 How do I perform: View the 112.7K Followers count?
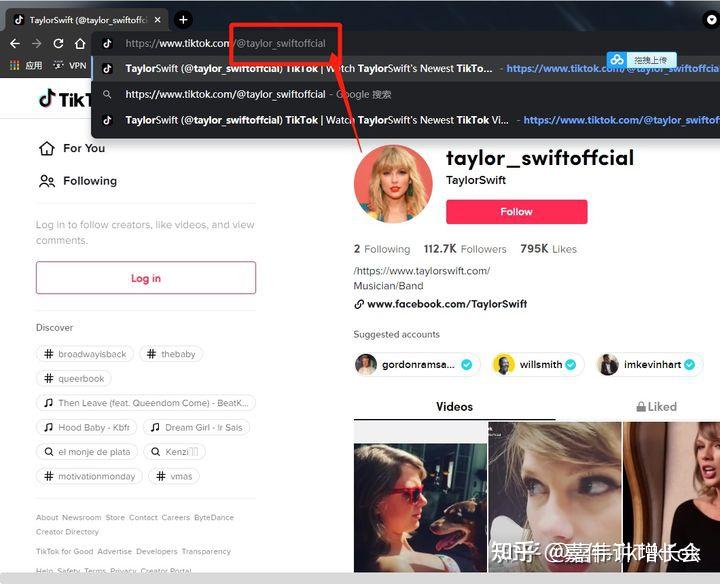coord(465,249)
